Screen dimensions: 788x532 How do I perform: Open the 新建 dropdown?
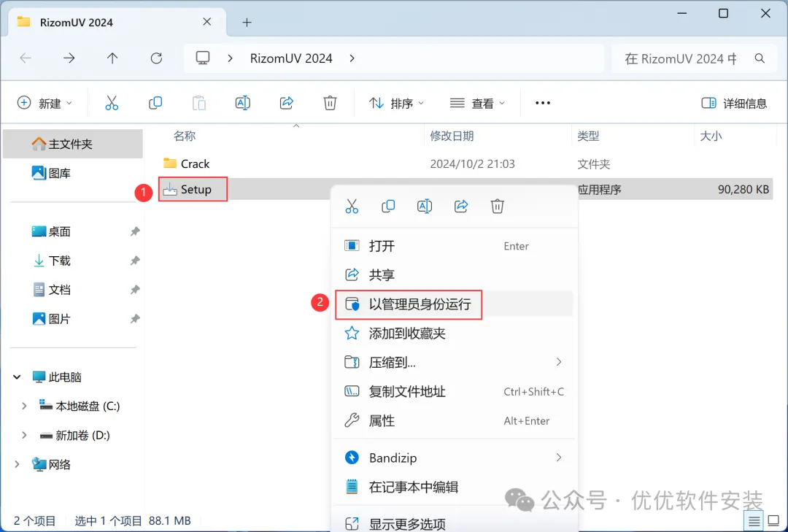pyautogui.click(x=45, y=103)
